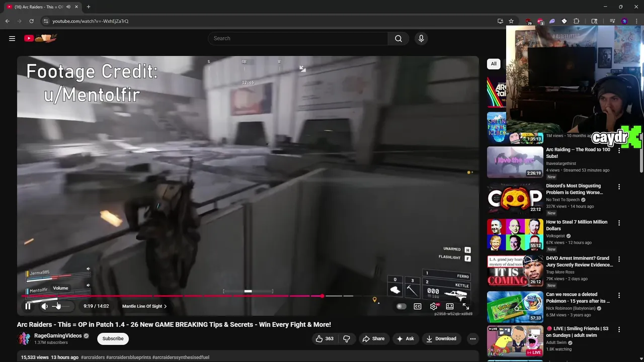Open options menu for Smiling Friends live video
Viewport: 644px width, 362px height.
point(619,329)
